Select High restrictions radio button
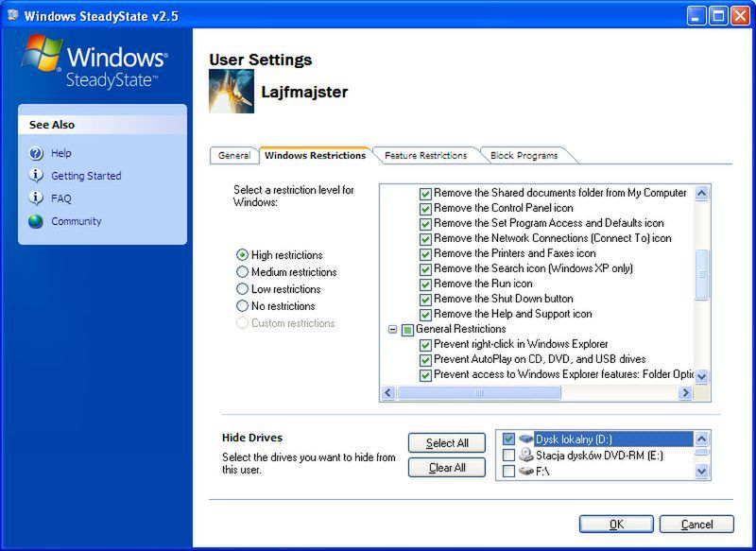 pos(242,255)
